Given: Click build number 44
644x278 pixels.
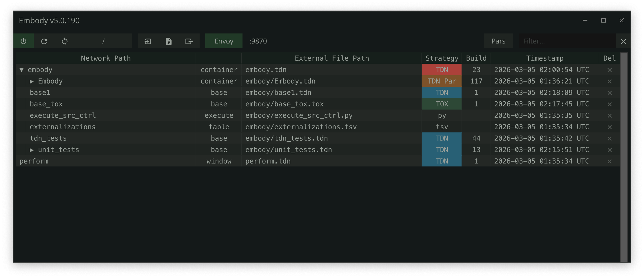Looking at the screenshot, I should tap(476, 138).
